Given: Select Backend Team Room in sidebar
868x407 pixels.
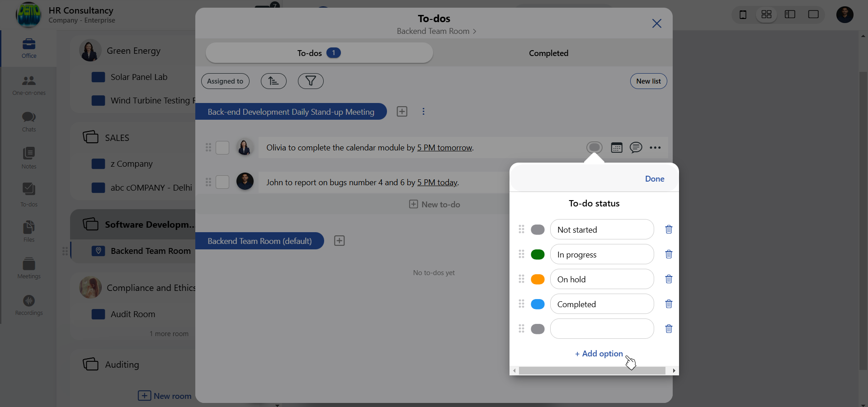Looking at the screenshot, I should click(151, 251).
